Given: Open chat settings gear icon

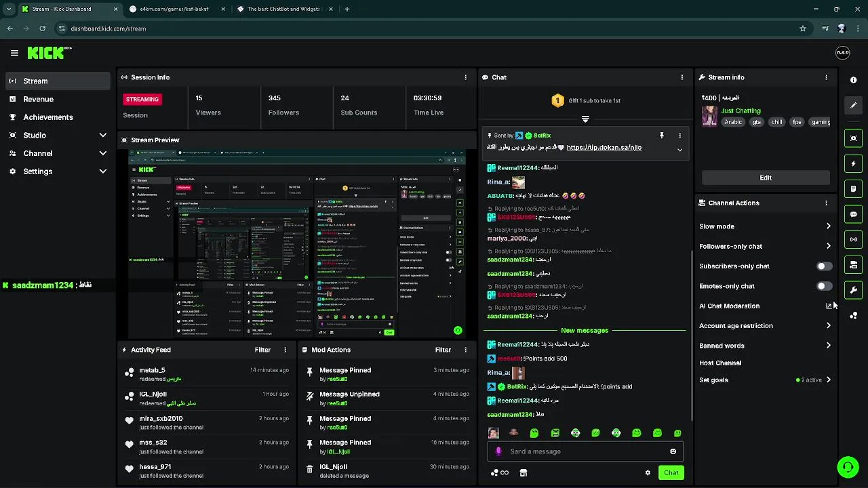Looking at the screenshot, I should [648, 473].
